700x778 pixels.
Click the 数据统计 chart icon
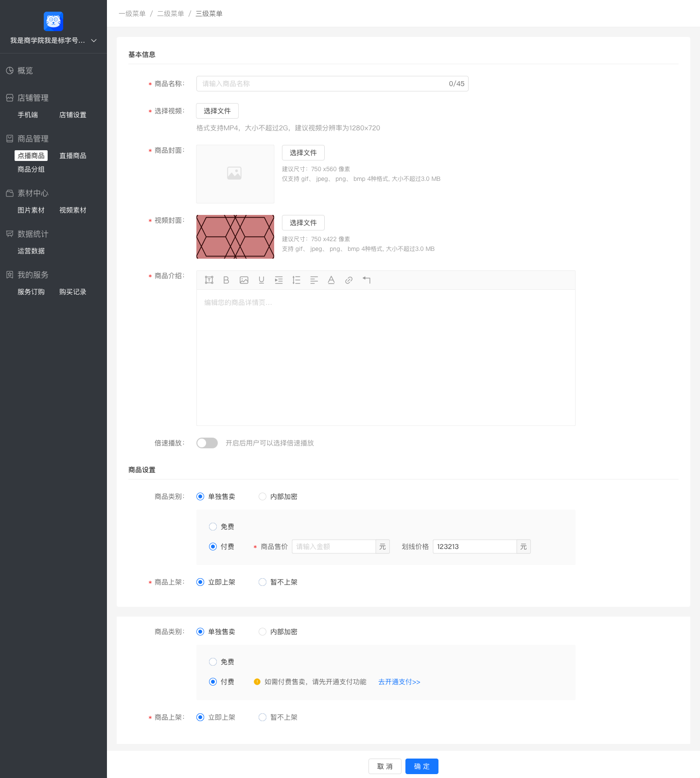point(10,234)
